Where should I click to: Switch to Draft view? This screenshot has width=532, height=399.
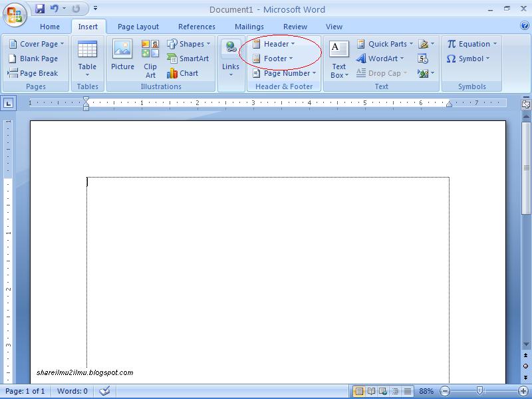[x=408, y=391]
